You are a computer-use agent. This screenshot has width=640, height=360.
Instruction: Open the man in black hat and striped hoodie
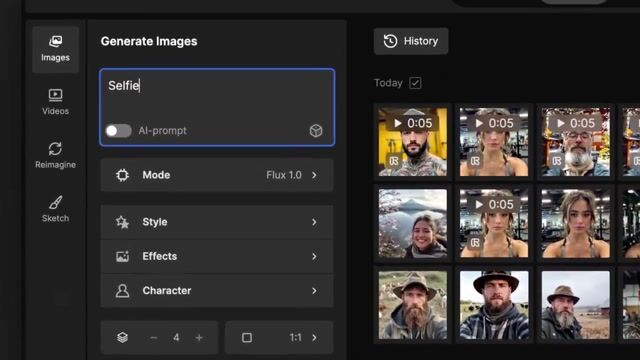[494, 305]
